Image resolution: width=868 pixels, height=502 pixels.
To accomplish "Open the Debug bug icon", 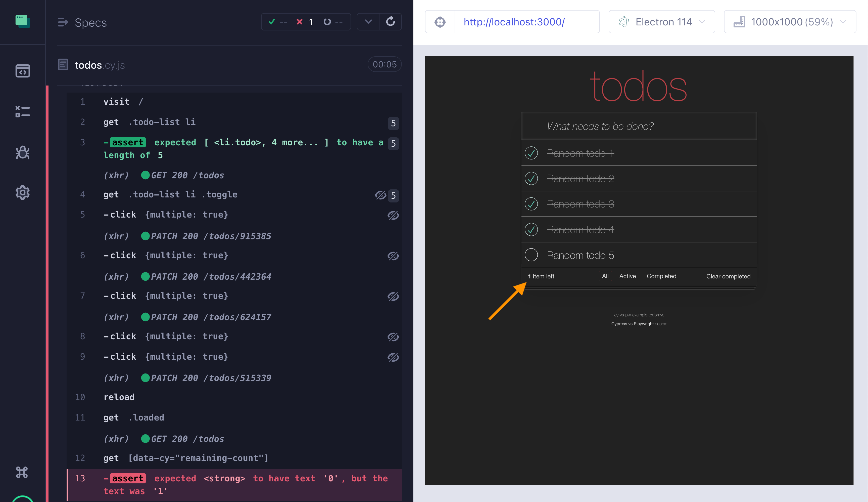I will (x=22, y=152).
